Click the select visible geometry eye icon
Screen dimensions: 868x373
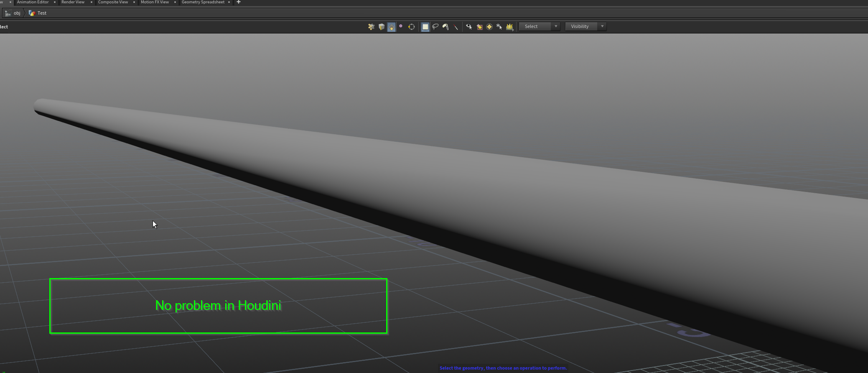tap(469, 27)
